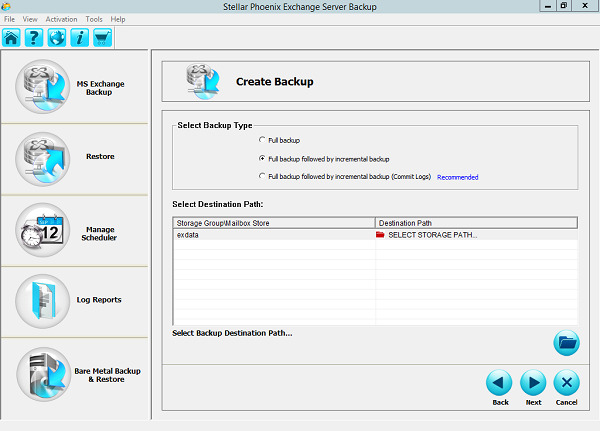Click the MS Exchange Backup label
The image size is (600, 431).
point(100,88)
